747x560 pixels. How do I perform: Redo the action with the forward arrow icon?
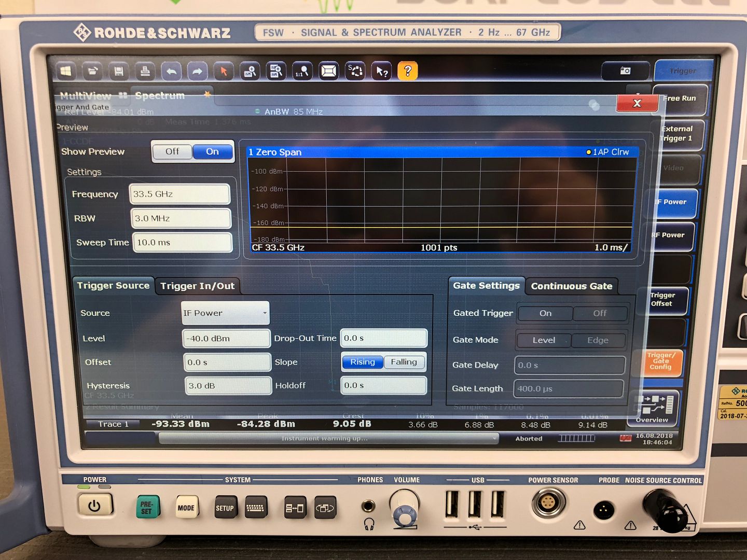(x=197, y=71)
